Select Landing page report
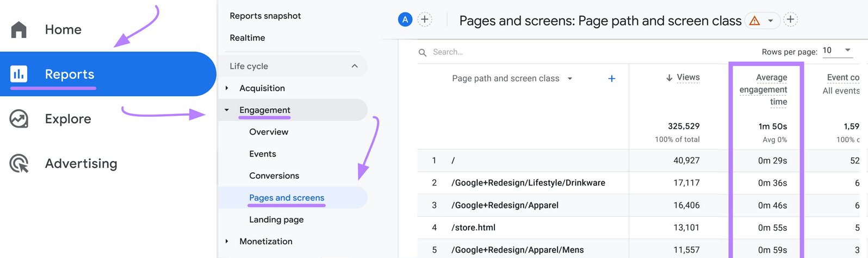Screen dimensions: 868x258 click(276, 219)
